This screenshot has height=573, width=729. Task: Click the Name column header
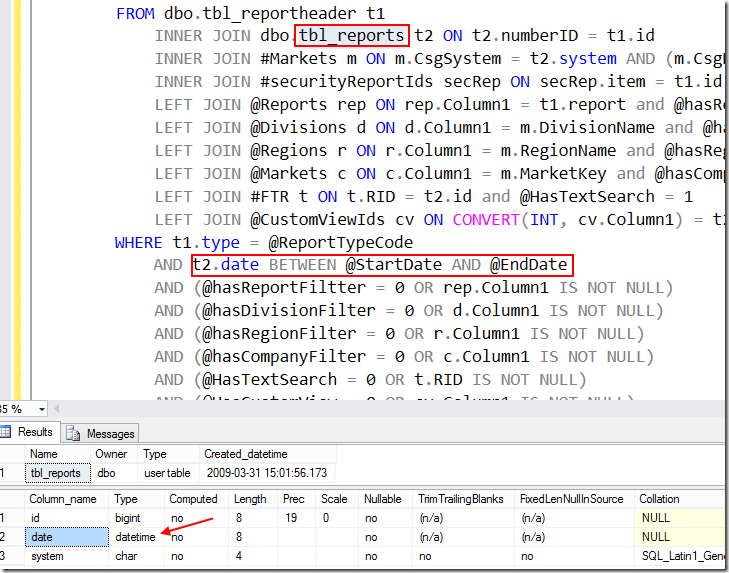tap(57, 453)
